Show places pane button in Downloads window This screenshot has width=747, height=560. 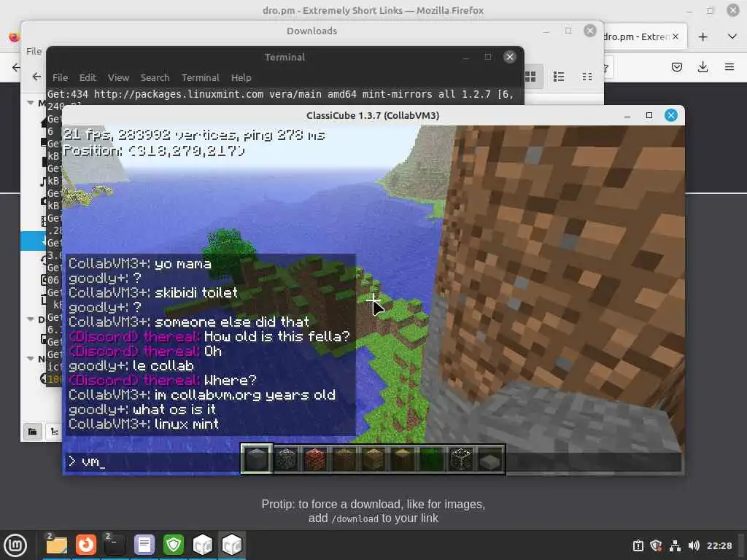[x=32, y=432]
